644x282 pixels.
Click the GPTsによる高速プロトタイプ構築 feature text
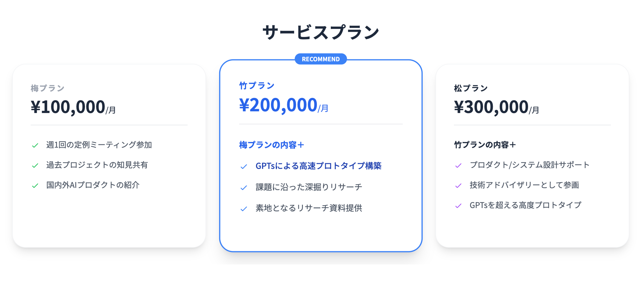click(x=318, y=166)
